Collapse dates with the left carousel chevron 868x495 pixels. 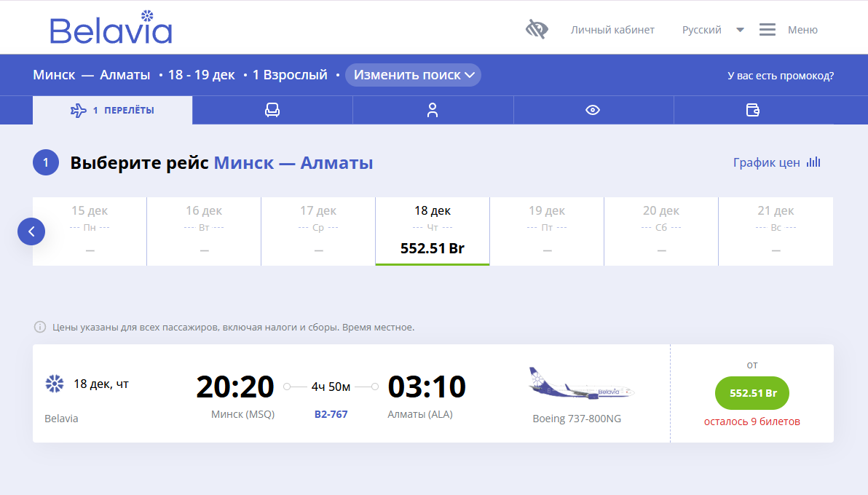pyautogui.click(x=31, y=231)
